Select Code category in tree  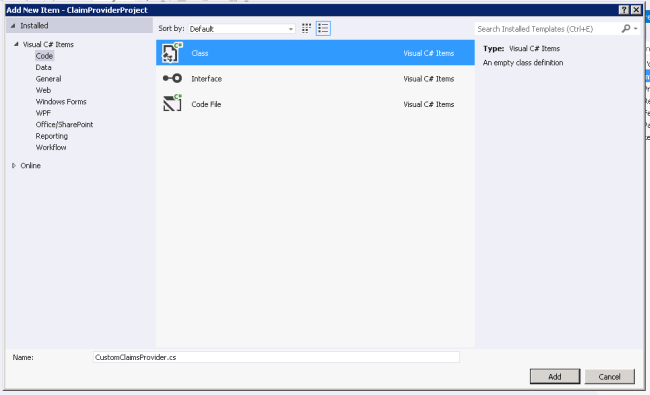coord(44,56)
